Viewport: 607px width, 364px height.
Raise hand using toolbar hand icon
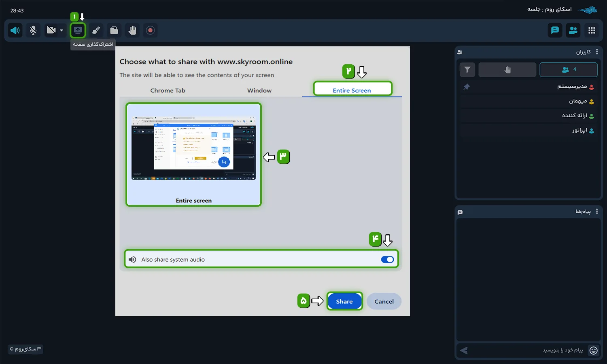(132, 30)
